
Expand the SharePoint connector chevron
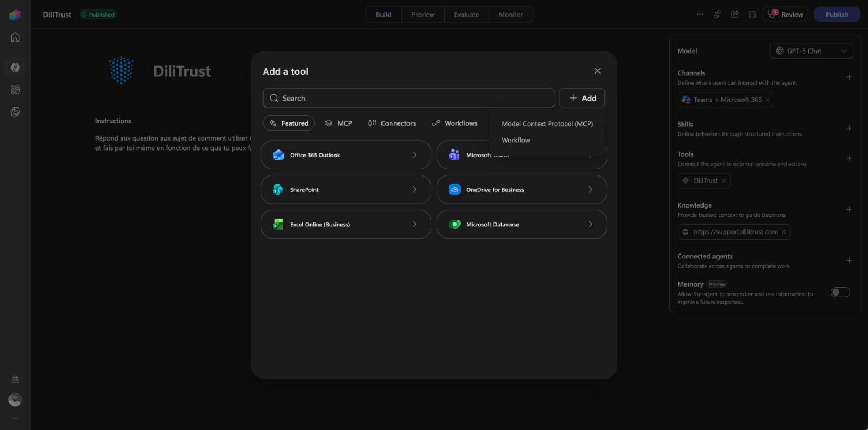[415, 190]
